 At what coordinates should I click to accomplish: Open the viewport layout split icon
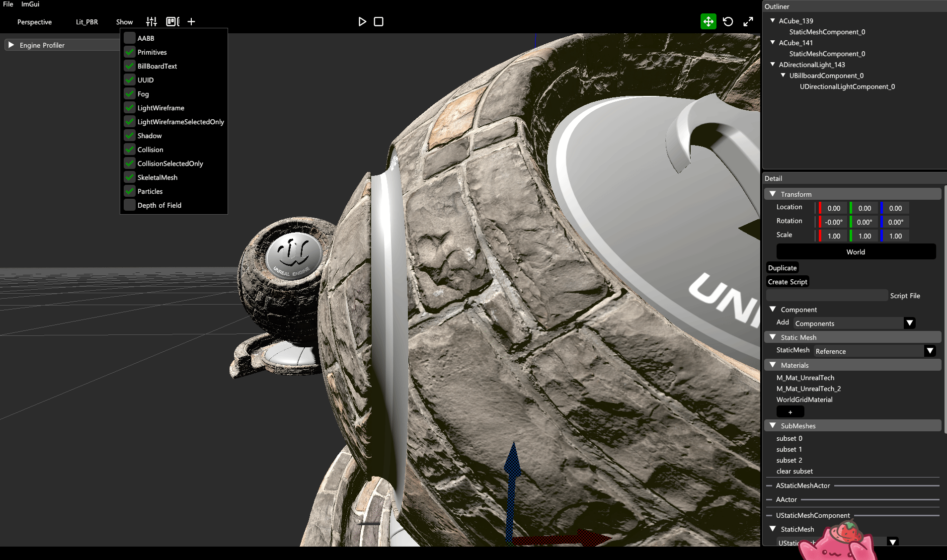pyautogui.click(x=172, y=21)
